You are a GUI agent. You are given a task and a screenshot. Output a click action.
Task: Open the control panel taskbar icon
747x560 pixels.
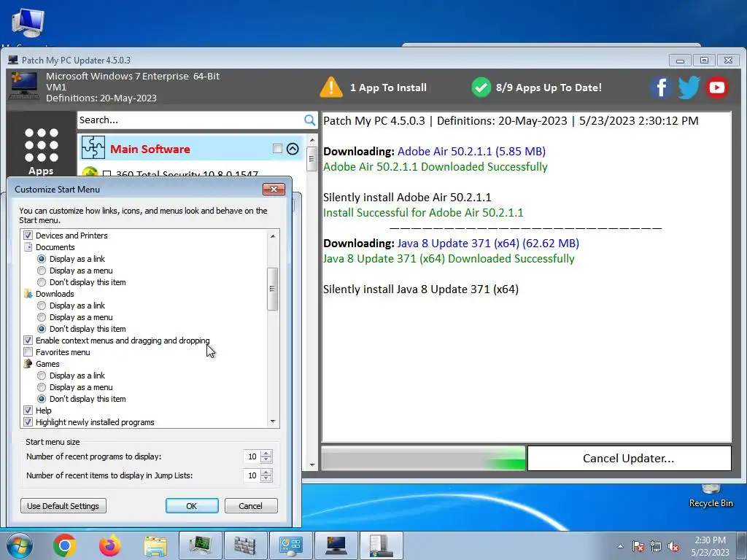click(x=290, y=545)
